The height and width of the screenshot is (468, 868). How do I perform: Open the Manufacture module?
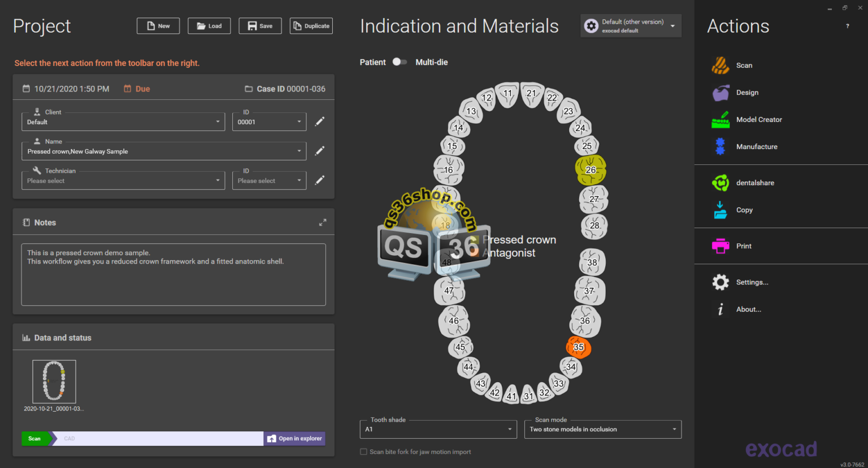pyautogui.click(x=757, y=146)
